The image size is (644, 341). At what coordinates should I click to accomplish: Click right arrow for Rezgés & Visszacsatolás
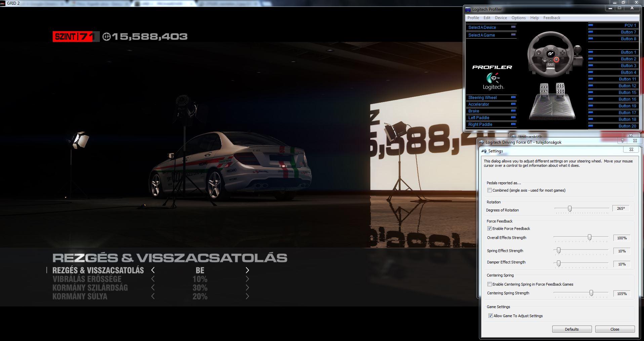coord(247,270)
